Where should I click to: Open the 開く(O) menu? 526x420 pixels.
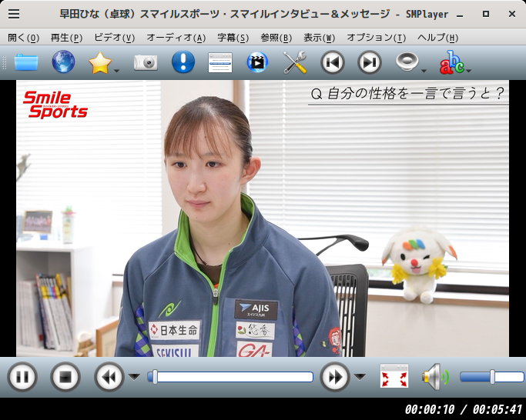[x=23, y=38]
